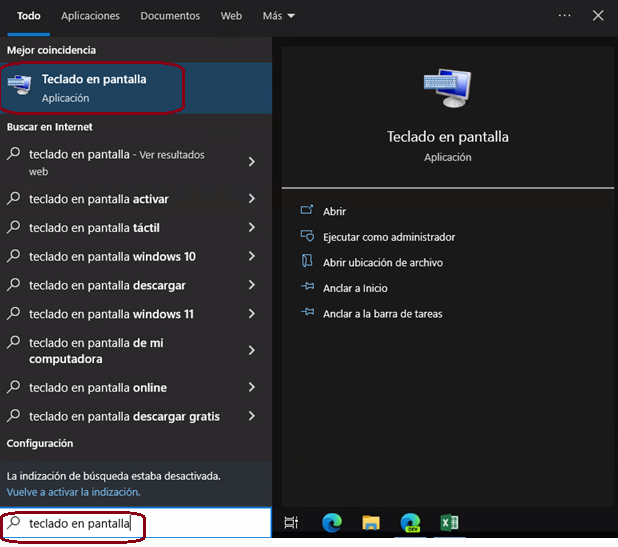This screenshot has height=547, width=618.
Task: Select Anclar a la barra de tareas
Action: click(382, 314)
